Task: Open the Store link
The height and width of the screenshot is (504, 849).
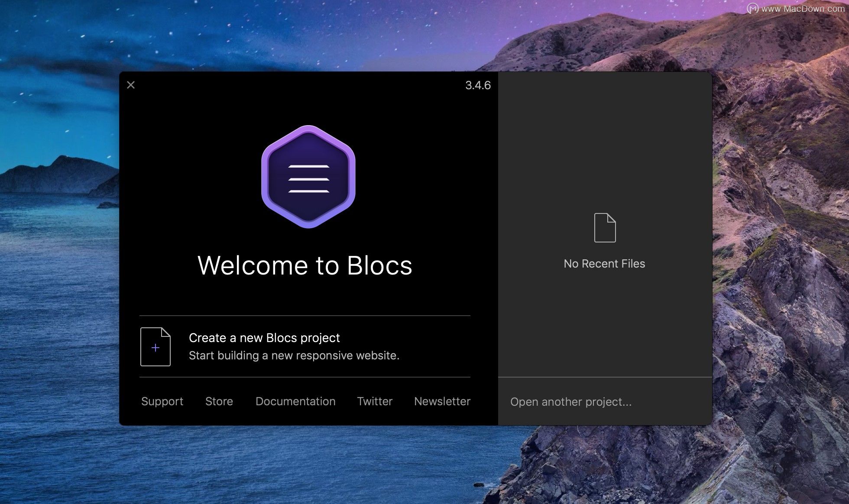Action: pyautogui.click(x=219, y=401)
